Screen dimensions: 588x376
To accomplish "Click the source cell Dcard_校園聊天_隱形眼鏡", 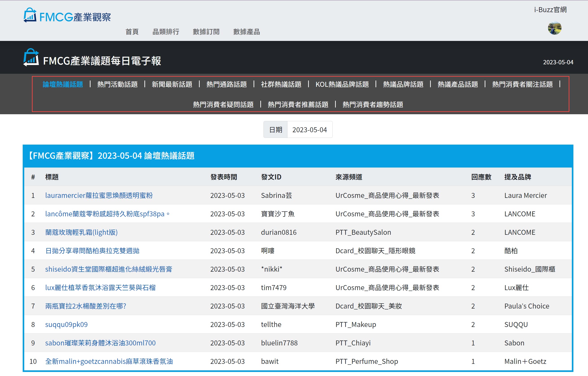I will [375, 251].
